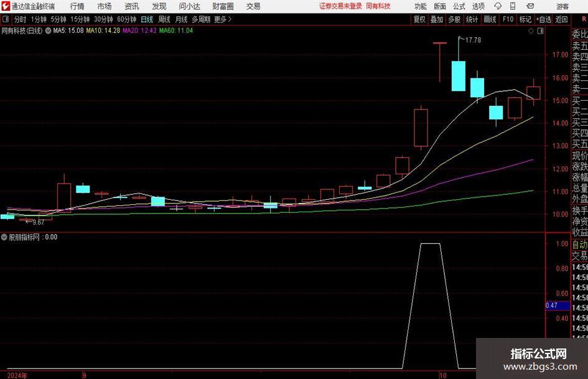This screenshot has width=588, height=379.
Task: Click the indicator icon beside 股朋指标网
Action: coord(4,237)
